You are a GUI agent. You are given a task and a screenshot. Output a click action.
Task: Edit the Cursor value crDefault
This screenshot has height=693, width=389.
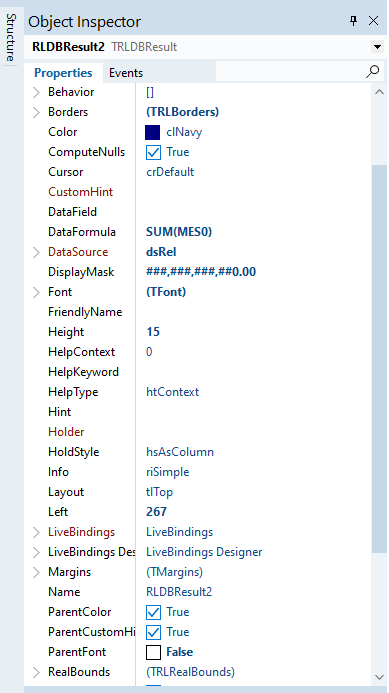pyautogui.click(x=170, y=172)
